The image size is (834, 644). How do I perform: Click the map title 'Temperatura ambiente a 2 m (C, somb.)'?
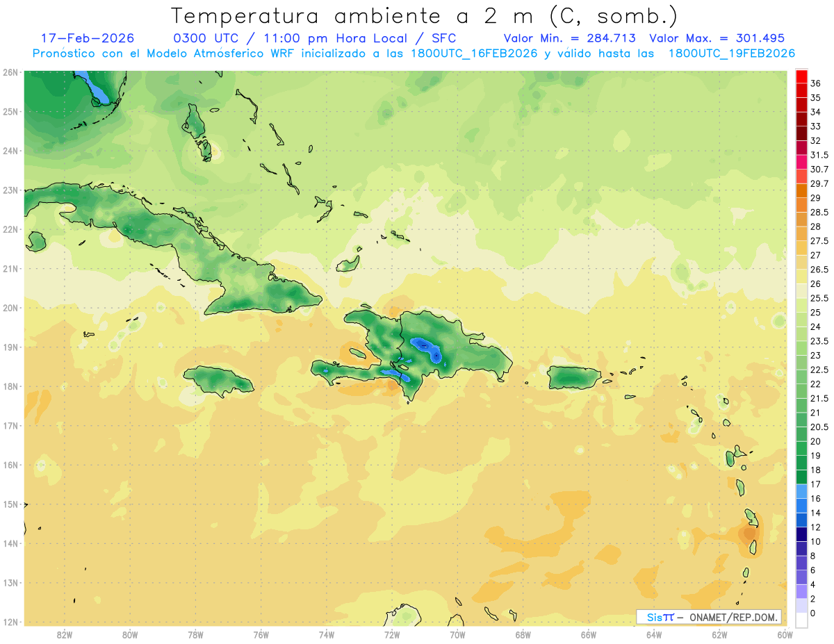[425, 15]
